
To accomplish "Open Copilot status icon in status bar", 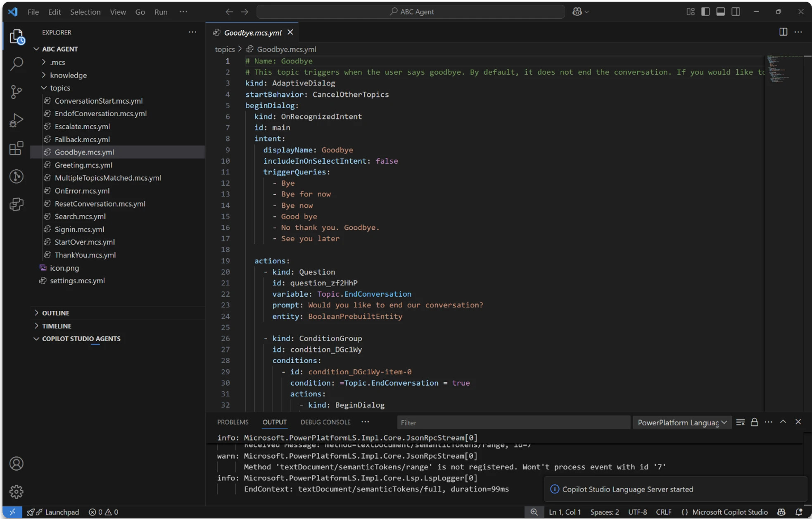I will (x=781, y=512).
